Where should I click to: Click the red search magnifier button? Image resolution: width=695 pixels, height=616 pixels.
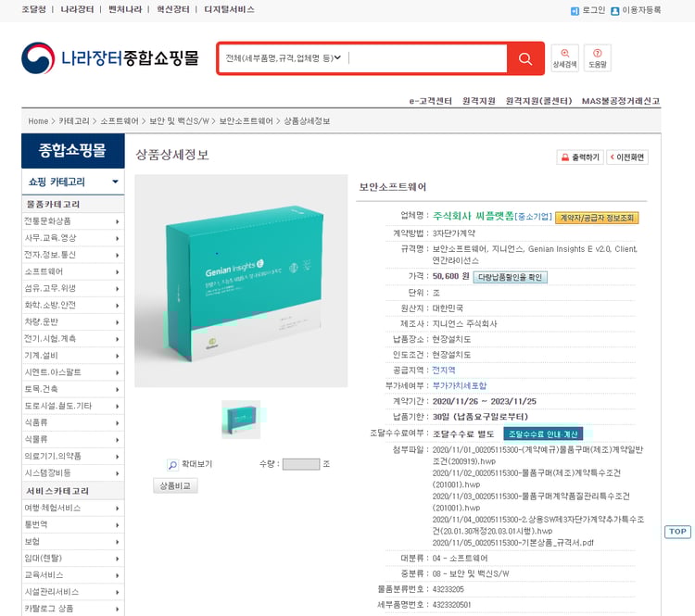pyautogui.click(x=525, y=58)
